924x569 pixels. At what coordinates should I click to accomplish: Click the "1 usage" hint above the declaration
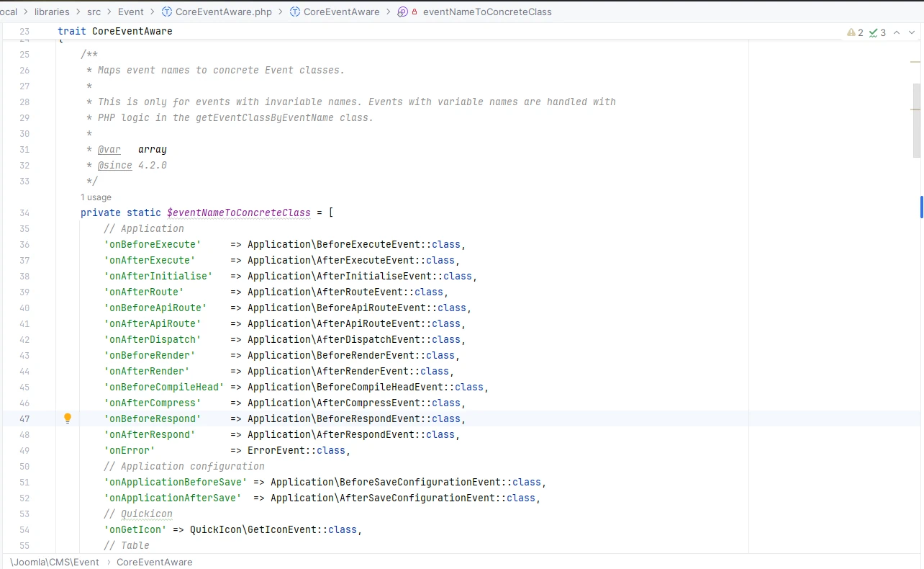coord(96,197)
